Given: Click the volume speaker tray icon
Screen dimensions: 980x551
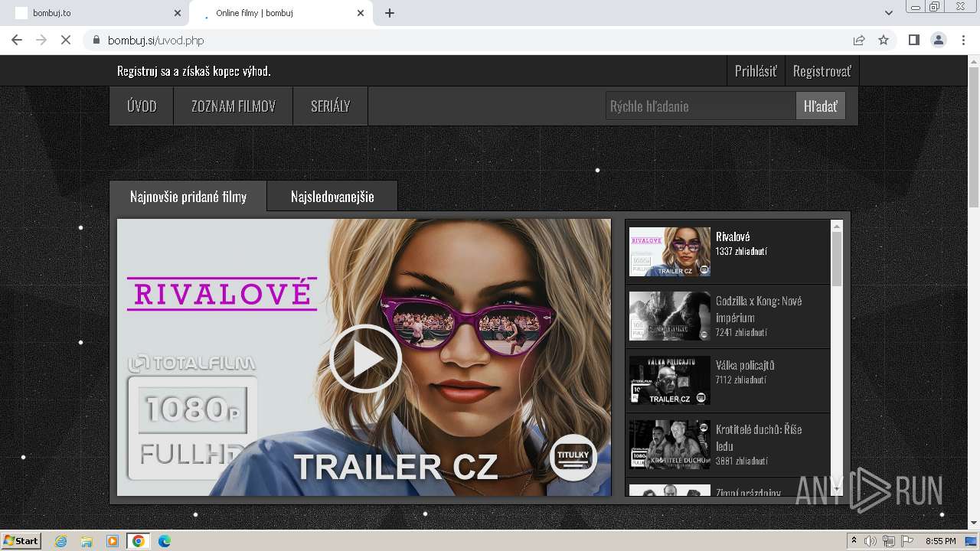Looking at the screenshot, I should (x=871, y=541).
